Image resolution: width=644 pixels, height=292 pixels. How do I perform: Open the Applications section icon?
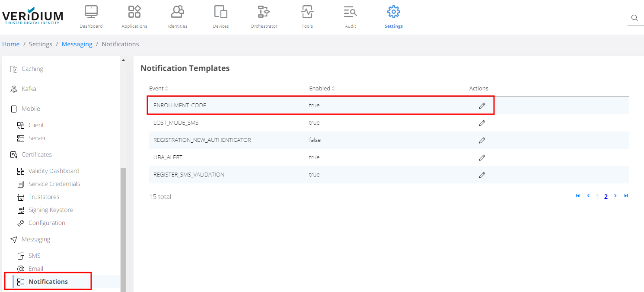134,17
